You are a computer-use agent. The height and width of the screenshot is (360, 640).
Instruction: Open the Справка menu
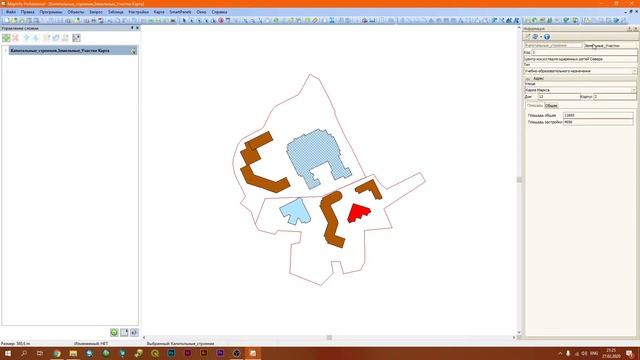coord(219,12)
